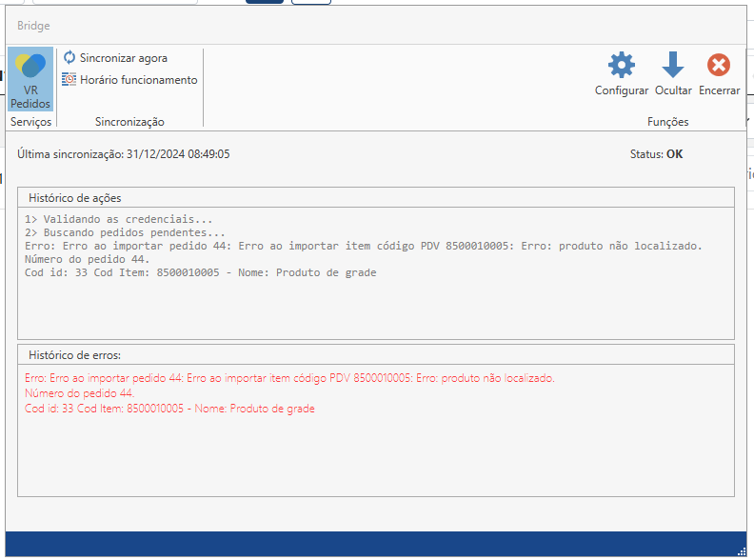754x560 pixels.
Task: Select the Sincronização ribbon group label
Action: coord(129,122)
